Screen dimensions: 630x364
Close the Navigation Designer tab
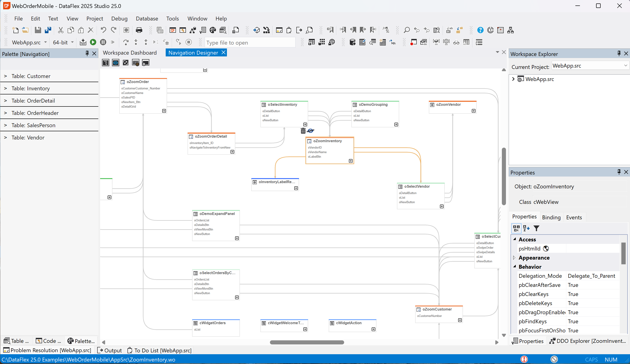click(224, 53)
